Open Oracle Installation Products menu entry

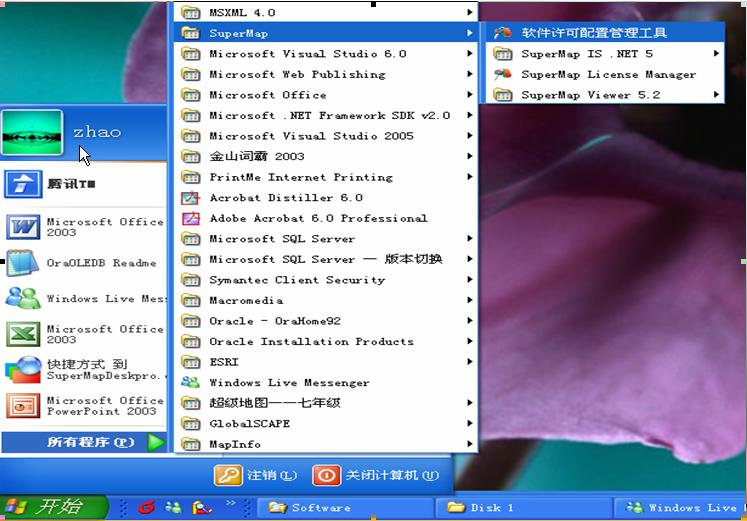point(326,341)
